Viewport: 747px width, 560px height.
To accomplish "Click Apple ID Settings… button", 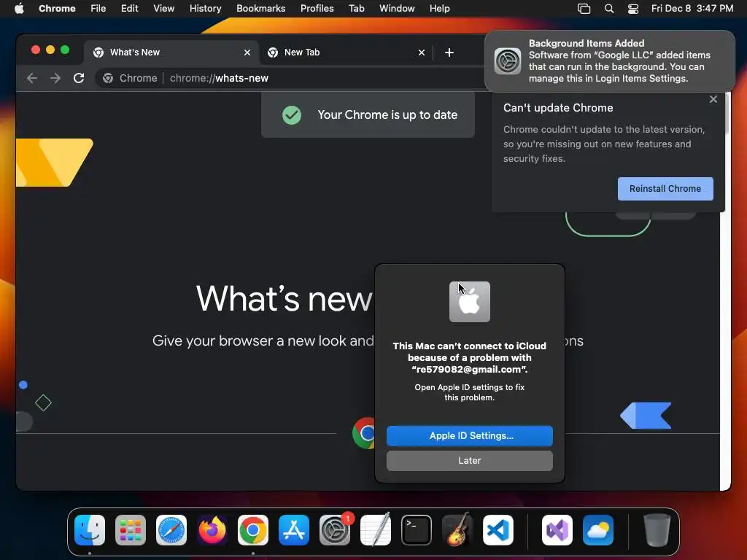I will click(470, 436).
